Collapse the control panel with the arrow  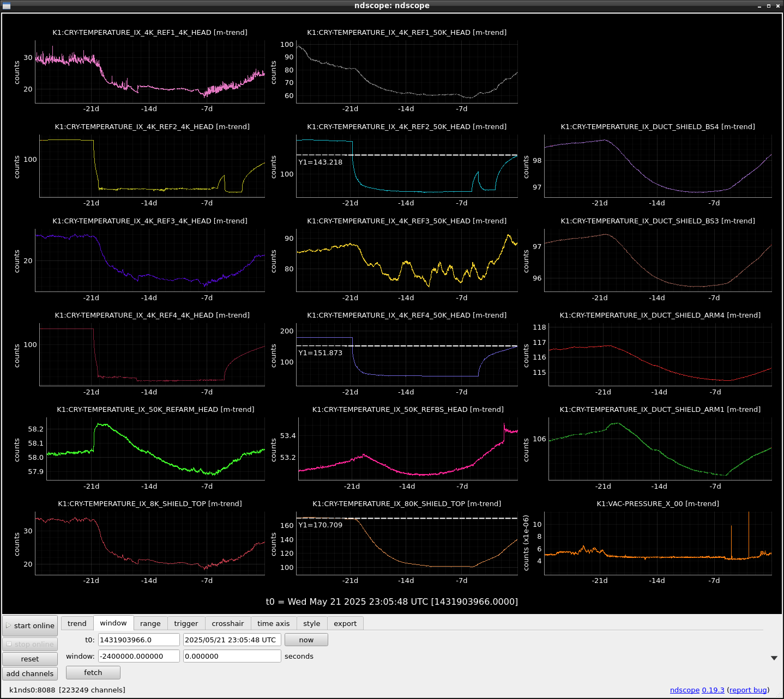pyautogui.click(x=774, y=658)
